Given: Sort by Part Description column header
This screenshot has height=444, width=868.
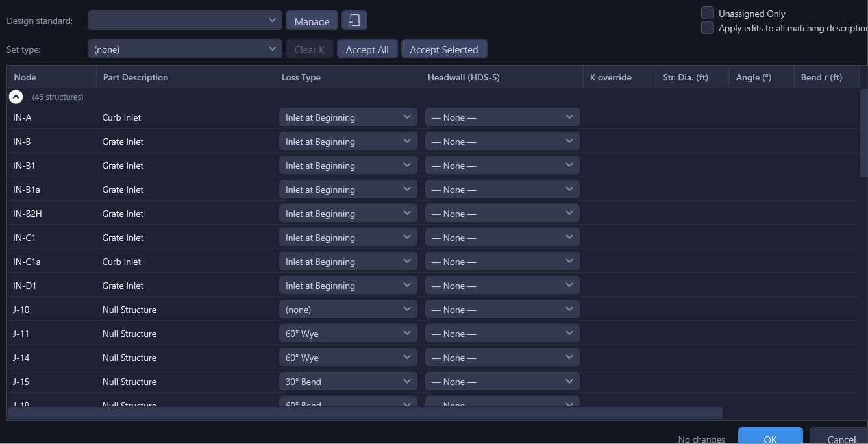Looking at the screenshot, I should click(x=186, y=77).
